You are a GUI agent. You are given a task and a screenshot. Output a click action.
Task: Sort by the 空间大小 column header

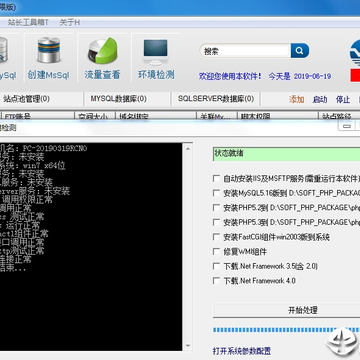(x=95, y=116)
